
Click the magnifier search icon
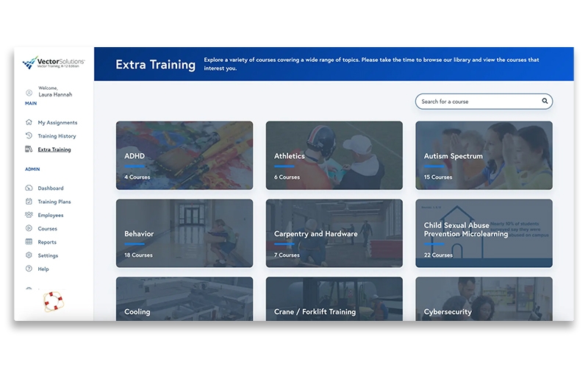[x=545, y=101]
